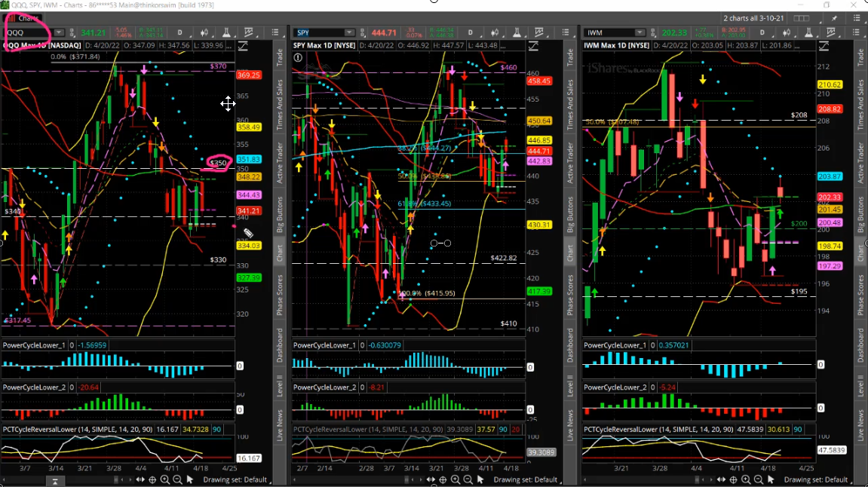
Task: Open Live News tab beside QQQ chart
Action: coord(280,426)
